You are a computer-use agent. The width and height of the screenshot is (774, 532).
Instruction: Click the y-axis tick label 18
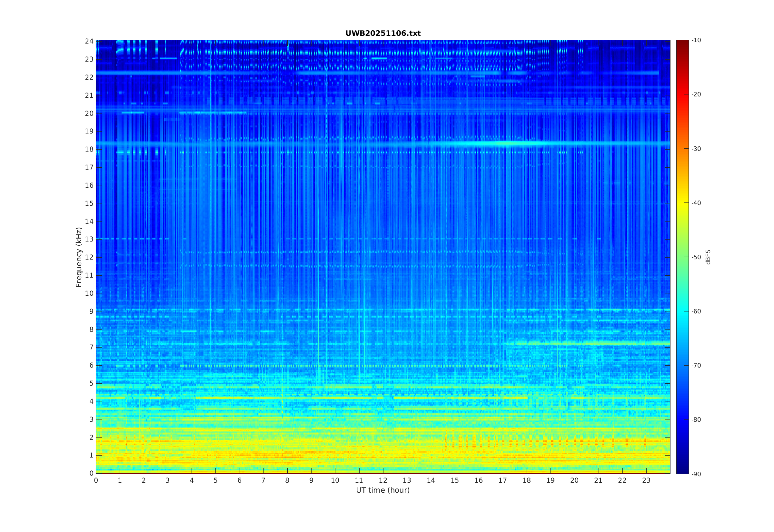tap(89, 149)
